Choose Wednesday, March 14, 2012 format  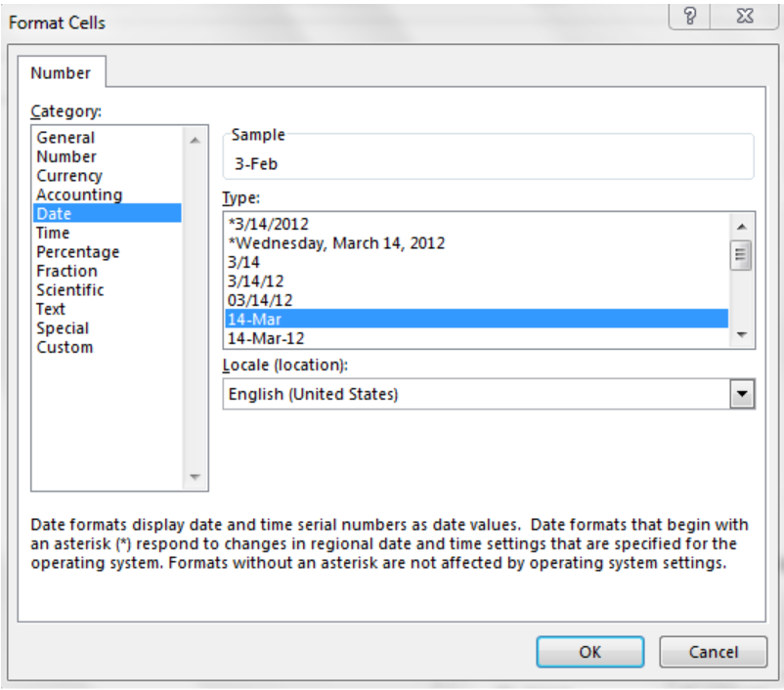[x=336, y=243]
